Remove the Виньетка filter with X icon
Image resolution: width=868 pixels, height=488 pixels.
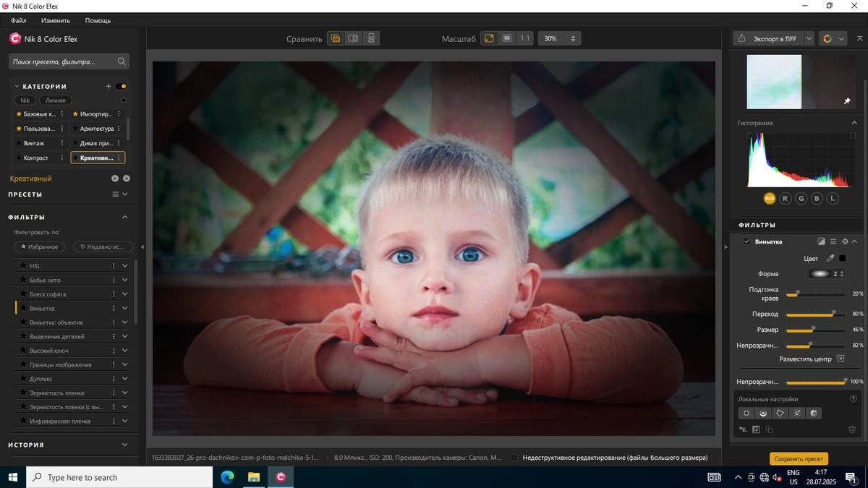pos(845,241)
